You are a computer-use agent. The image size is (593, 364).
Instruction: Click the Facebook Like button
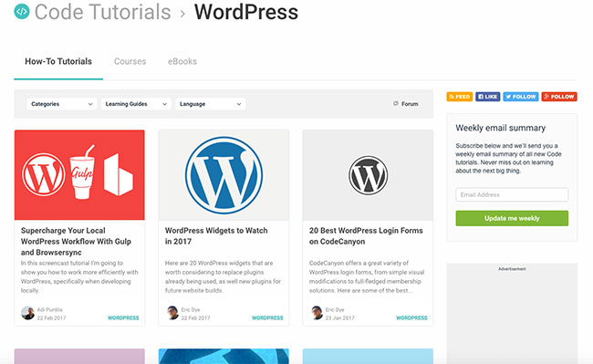pos(487,97)
